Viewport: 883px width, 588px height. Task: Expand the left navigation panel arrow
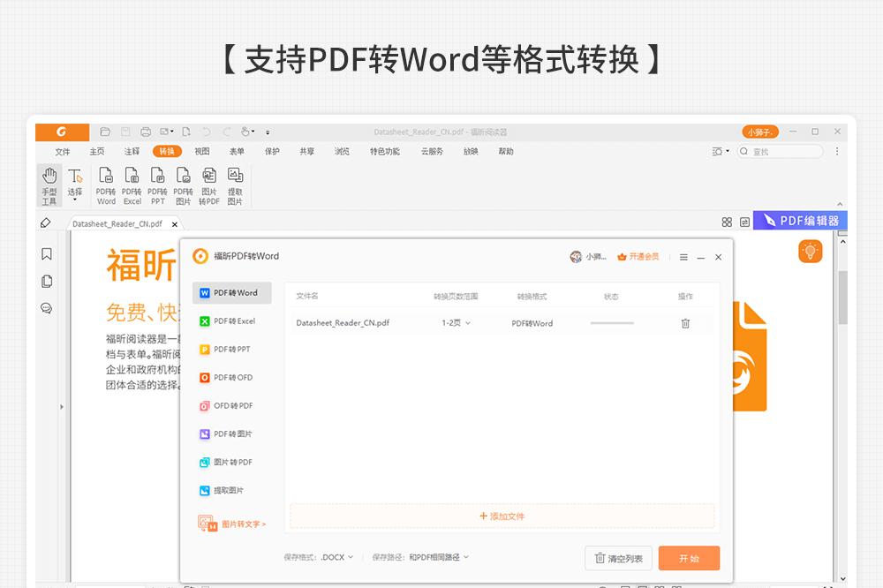pyautogui.click(x=62, y=407)
